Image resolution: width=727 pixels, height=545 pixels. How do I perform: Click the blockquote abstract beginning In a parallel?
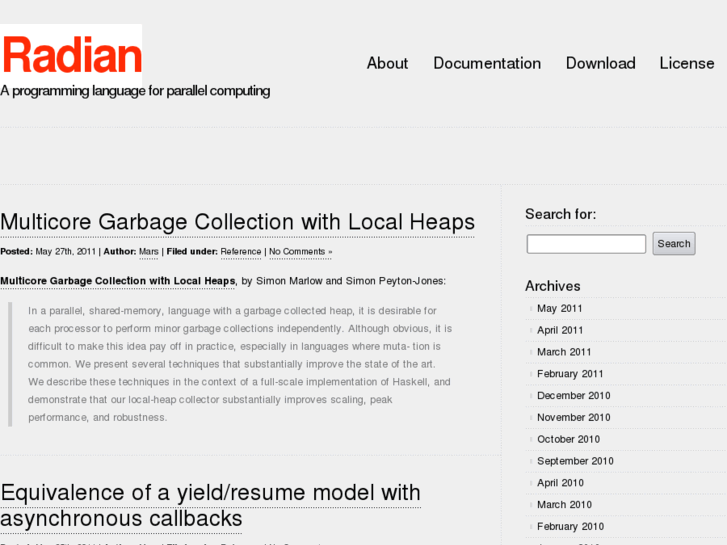click(240, 364)
